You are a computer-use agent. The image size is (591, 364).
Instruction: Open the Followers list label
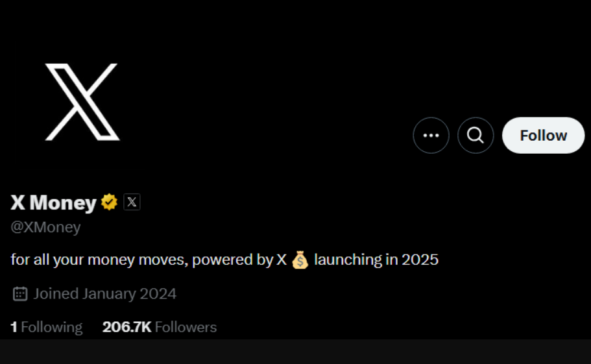point(186,327)
